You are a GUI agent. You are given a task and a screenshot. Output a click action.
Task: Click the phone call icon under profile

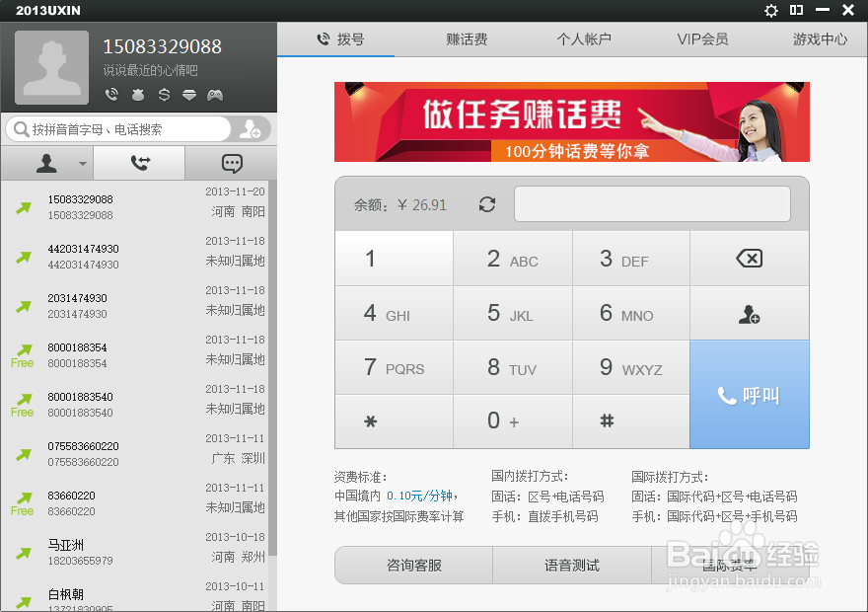111,95
